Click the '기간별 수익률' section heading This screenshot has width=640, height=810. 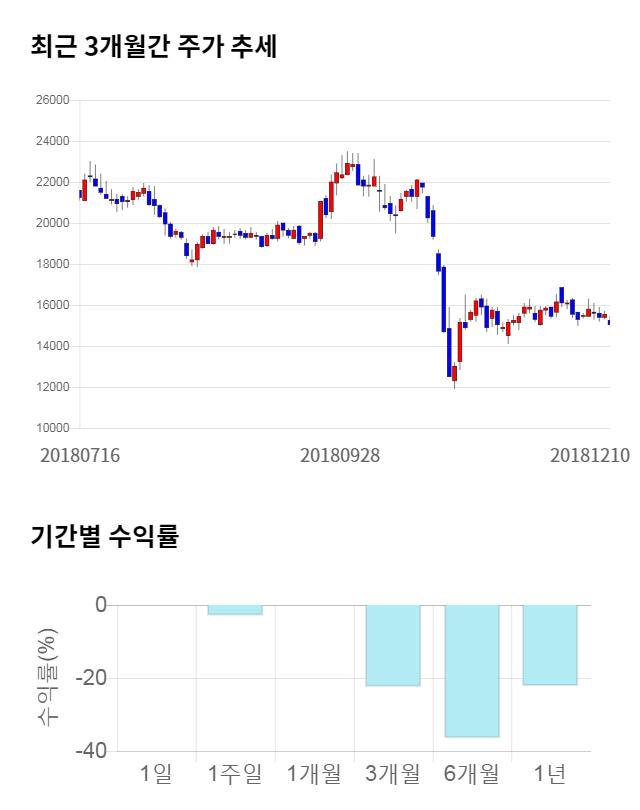pyautogui.click(x=104, y=536)
